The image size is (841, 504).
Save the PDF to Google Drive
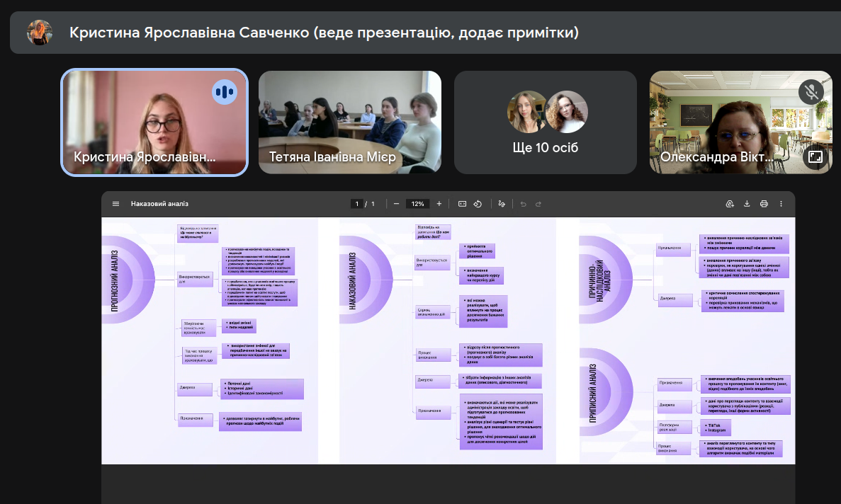tap(729, 204)
